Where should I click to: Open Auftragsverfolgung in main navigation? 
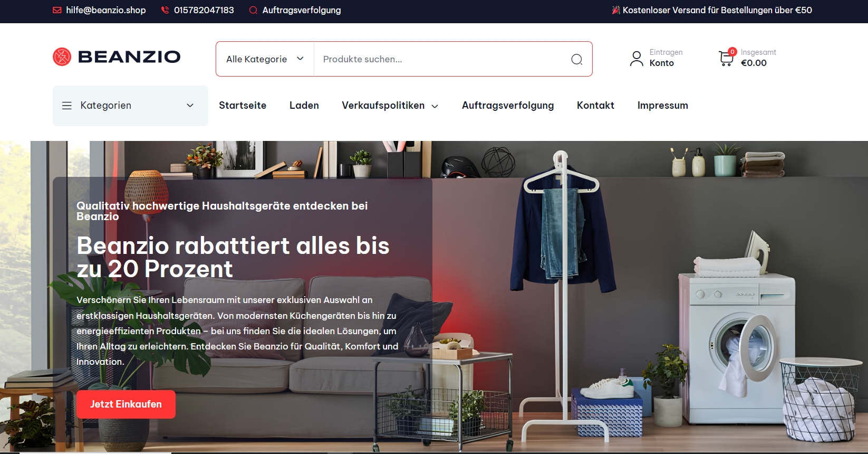pos(508,106)
